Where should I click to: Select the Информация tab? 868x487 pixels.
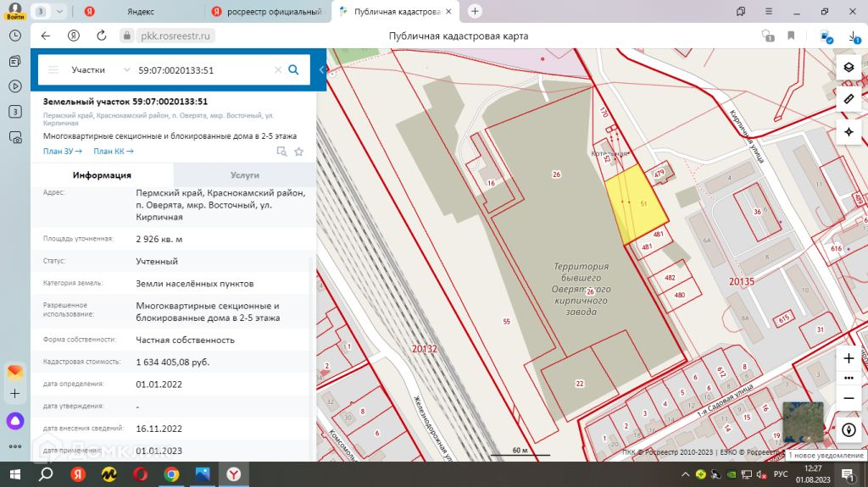click(x=102, y=174)
